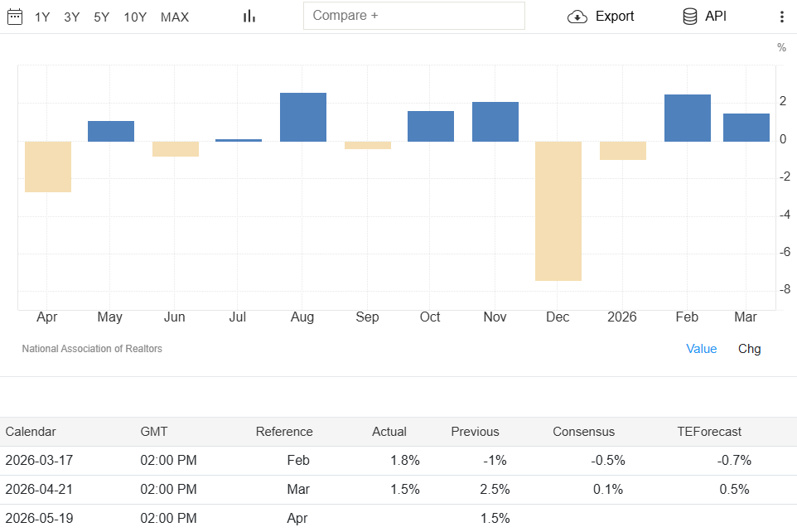
Task: Click the Export cloud download icon
Action: pyautogui.click(x=577, y=17)
